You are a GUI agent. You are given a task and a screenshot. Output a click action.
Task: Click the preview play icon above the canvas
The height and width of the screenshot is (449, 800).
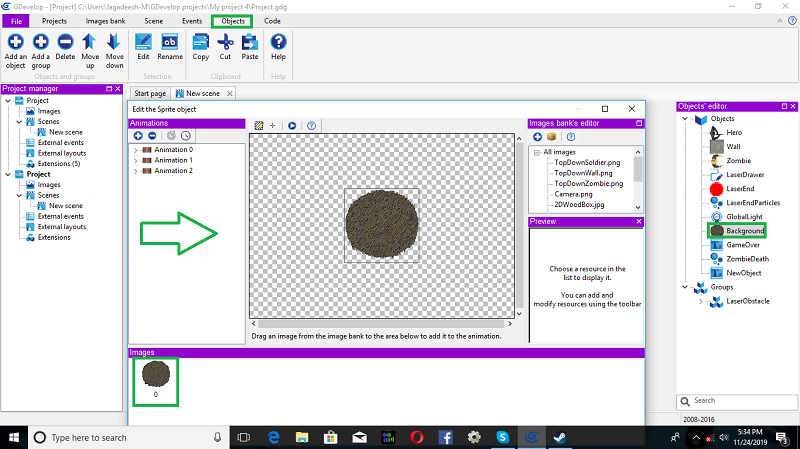tap(292, 126)
